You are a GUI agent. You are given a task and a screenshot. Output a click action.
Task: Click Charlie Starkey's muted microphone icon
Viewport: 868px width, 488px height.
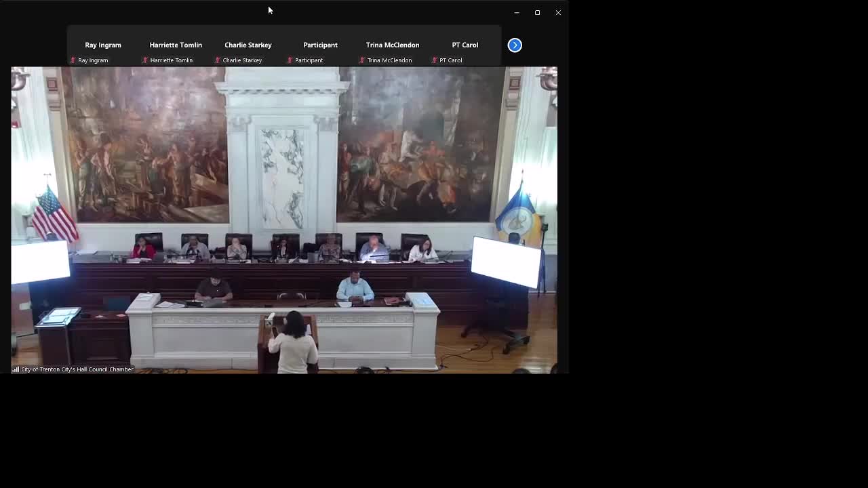(217, 60)
